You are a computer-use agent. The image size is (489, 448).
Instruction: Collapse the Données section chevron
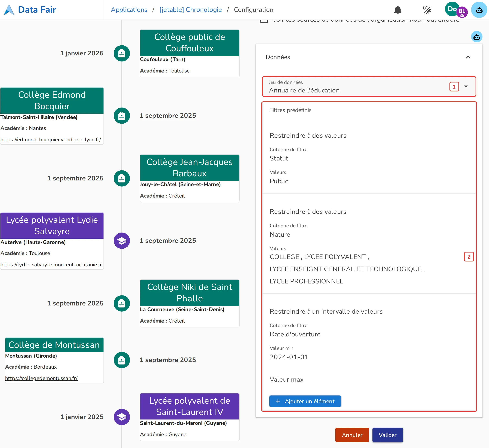(468, 57)
